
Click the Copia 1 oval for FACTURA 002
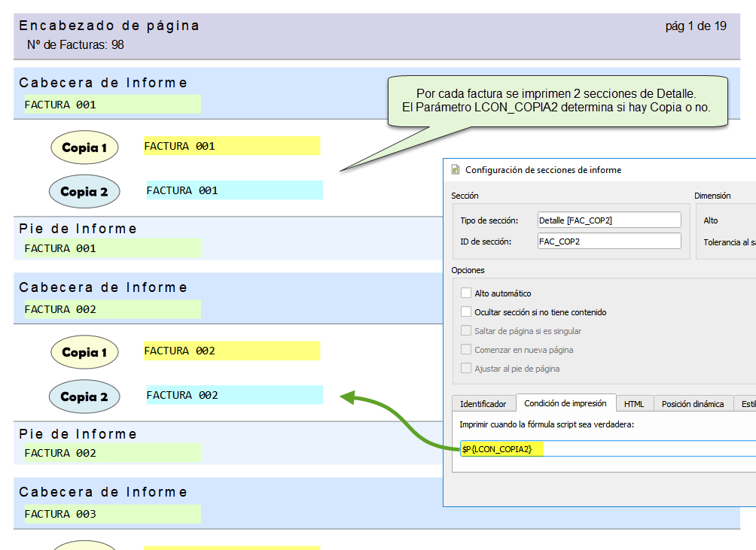point(84,352)
